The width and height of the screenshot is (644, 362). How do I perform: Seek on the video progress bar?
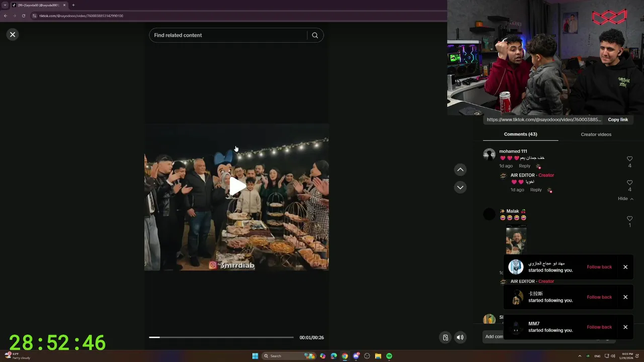click(221, 337)
